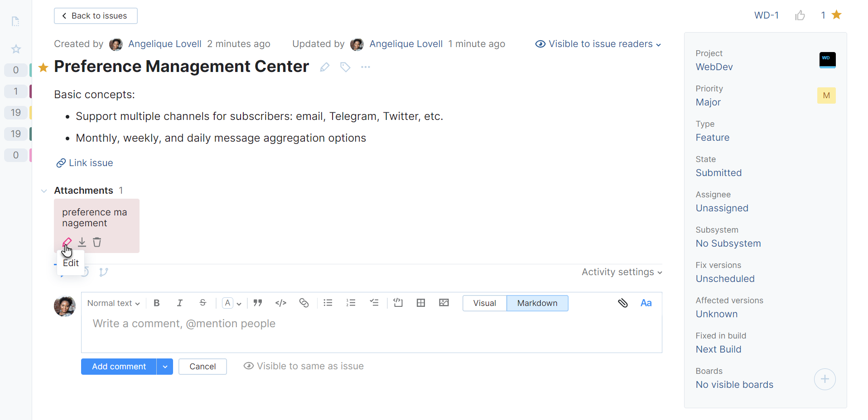Open the Normal text style dropdown
Screen dimensions: 868x420
tap(113, 303)
